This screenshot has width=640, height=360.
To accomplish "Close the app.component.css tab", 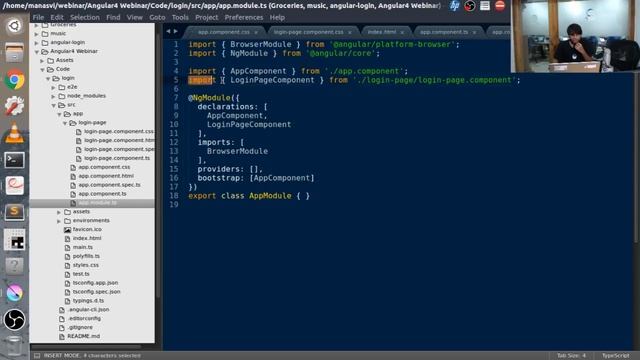I will coord(256,32).
